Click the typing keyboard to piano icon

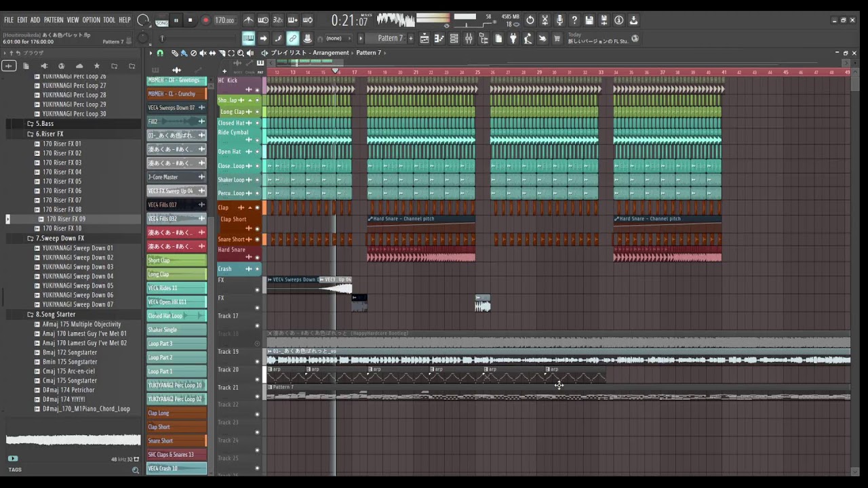tap(248, 38)
